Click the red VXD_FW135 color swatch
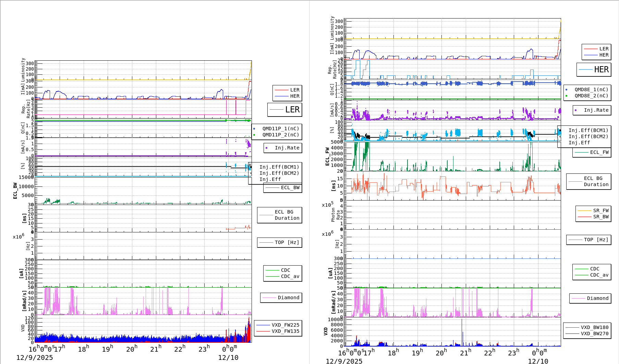 point(262,331)
